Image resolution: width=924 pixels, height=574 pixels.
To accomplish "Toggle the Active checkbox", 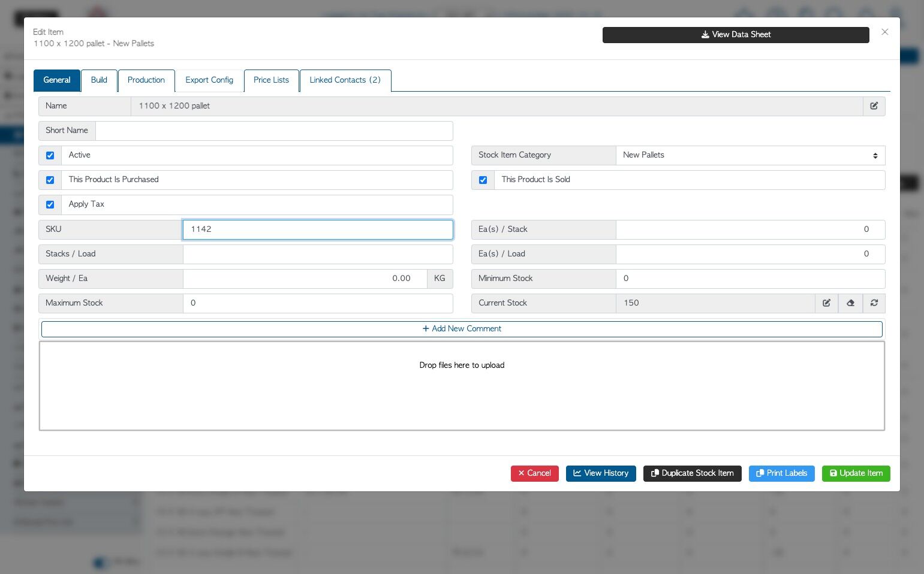I will (50, 155).
